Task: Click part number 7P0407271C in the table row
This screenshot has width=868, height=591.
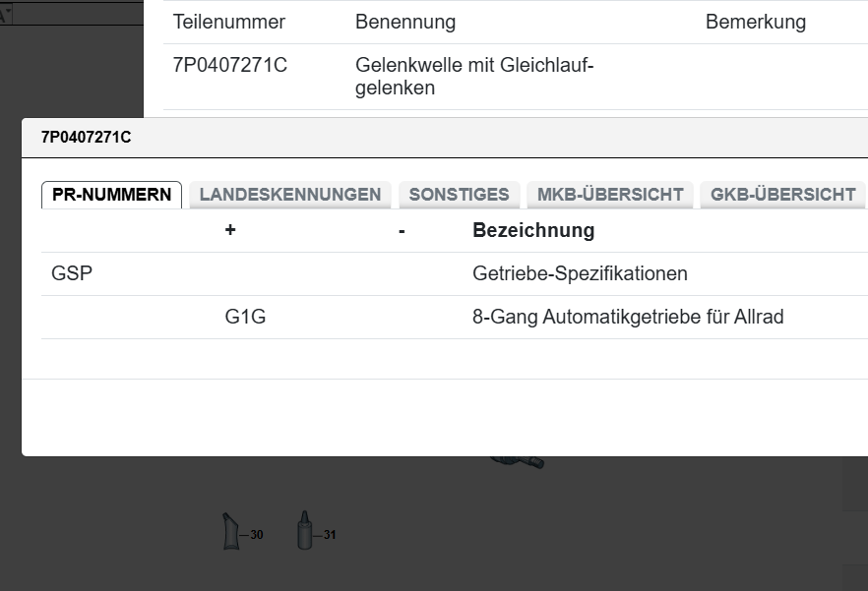Action: pos(230,66)
